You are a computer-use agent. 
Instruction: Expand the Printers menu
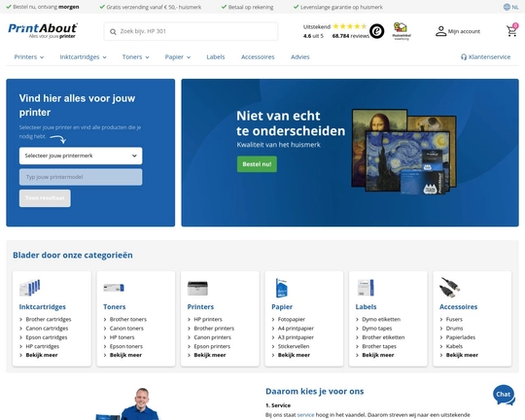click(29, 57)
